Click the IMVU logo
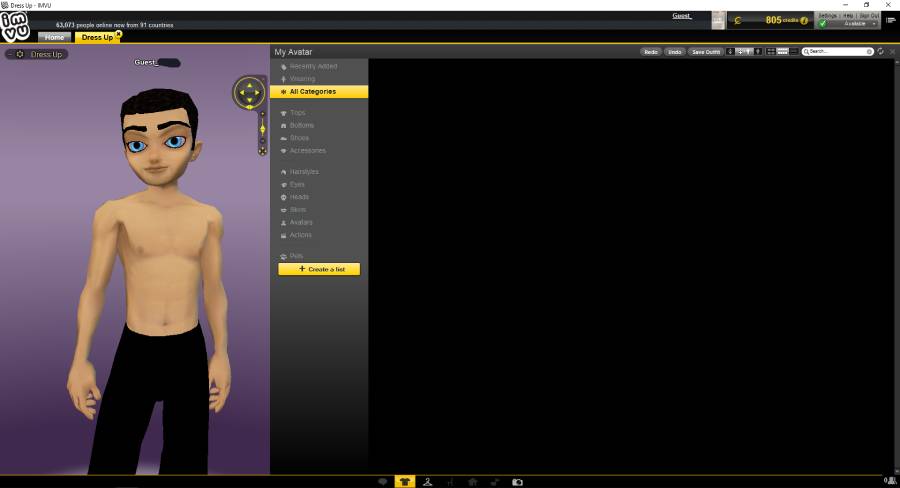Viewport: 900px width, 488px height. point(15,26)
